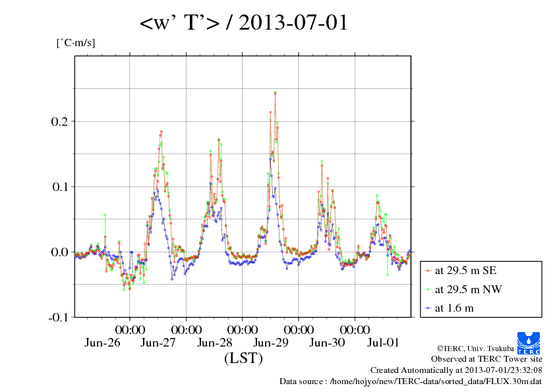
Task: Click the x-axis date label 'Jul-01'
Action: click(383, 343)
